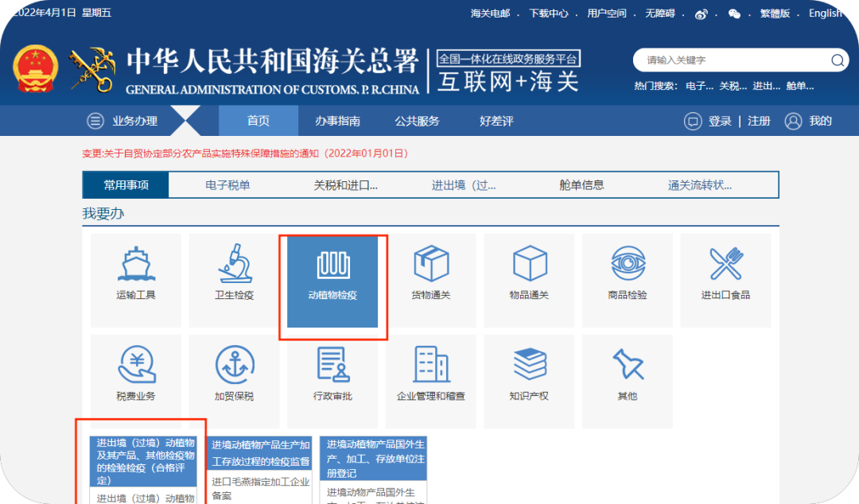
Task: Click the search magnifier icon
Action: pos(838,60)
